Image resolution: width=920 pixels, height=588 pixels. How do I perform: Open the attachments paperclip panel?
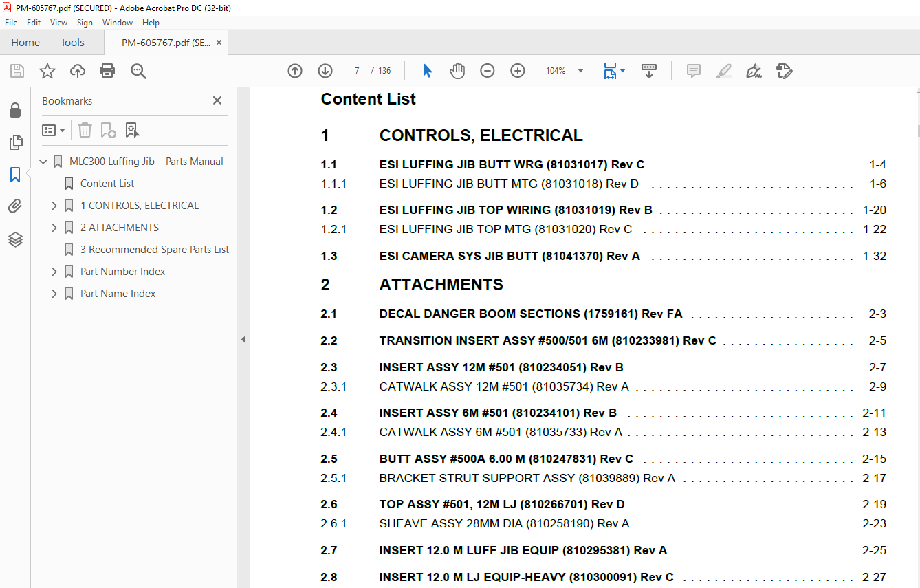[x=15, y=206]
